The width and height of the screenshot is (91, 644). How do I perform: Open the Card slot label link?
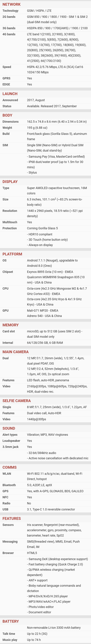9,331
